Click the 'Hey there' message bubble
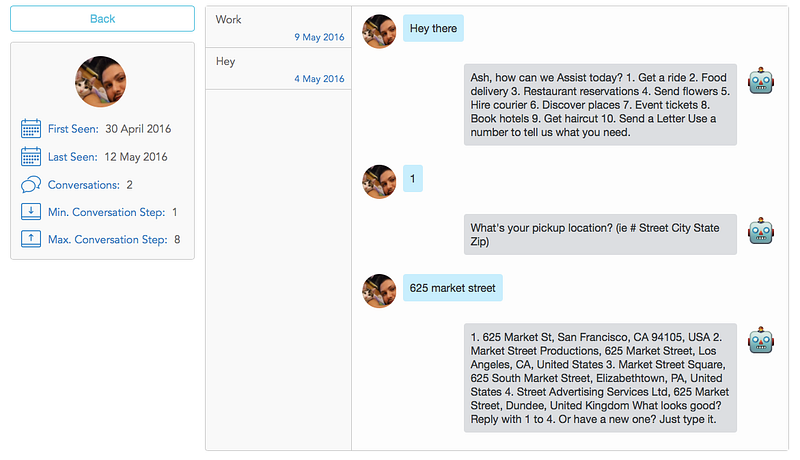800x460 pixels. (433, 28)
